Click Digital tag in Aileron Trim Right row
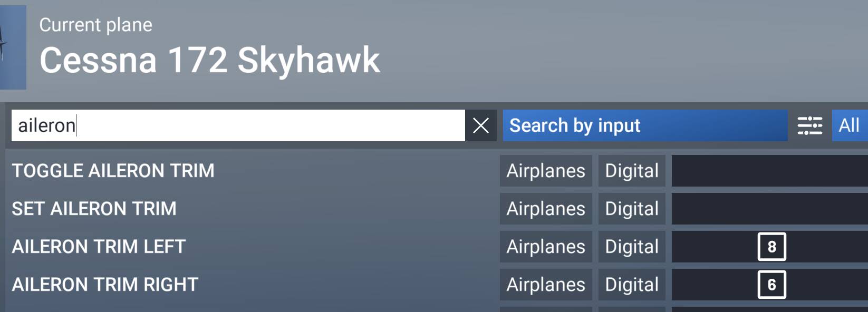The height and width of the screenshot is (312, 868). click(632, 285)
